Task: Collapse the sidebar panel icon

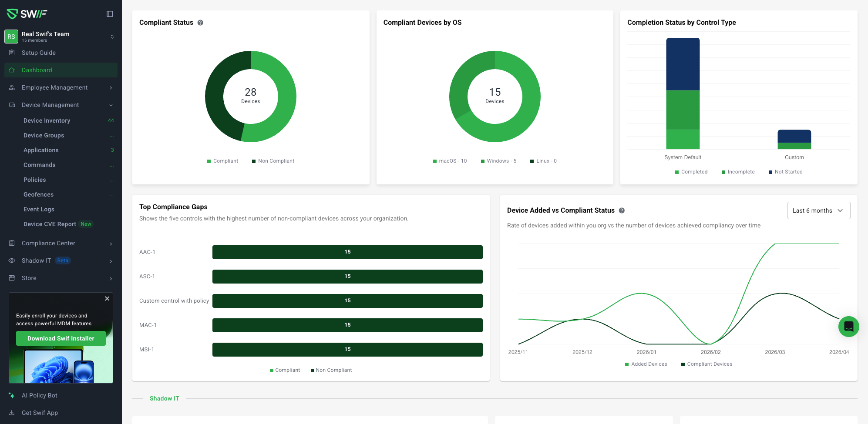Action: point(110,14)
